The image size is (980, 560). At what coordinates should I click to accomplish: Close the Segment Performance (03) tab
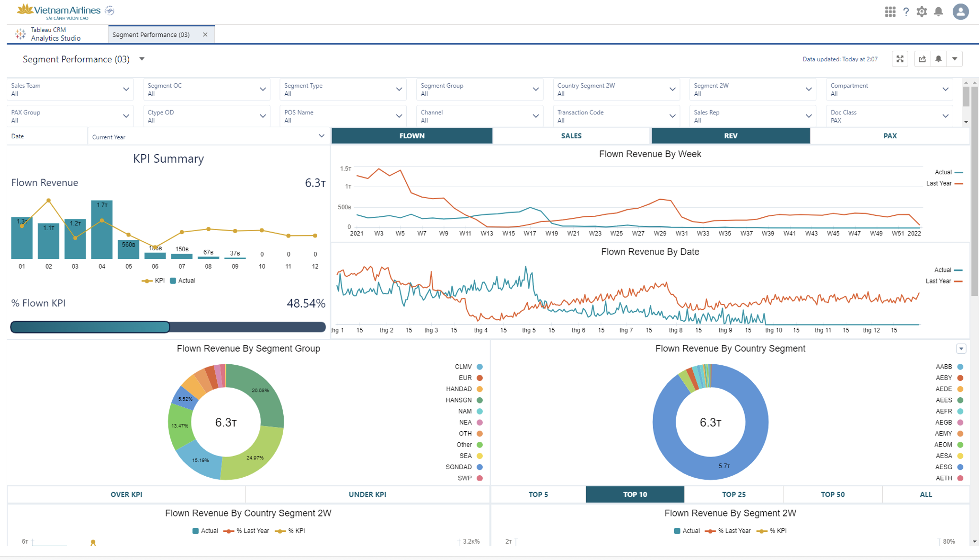[205, 34]
